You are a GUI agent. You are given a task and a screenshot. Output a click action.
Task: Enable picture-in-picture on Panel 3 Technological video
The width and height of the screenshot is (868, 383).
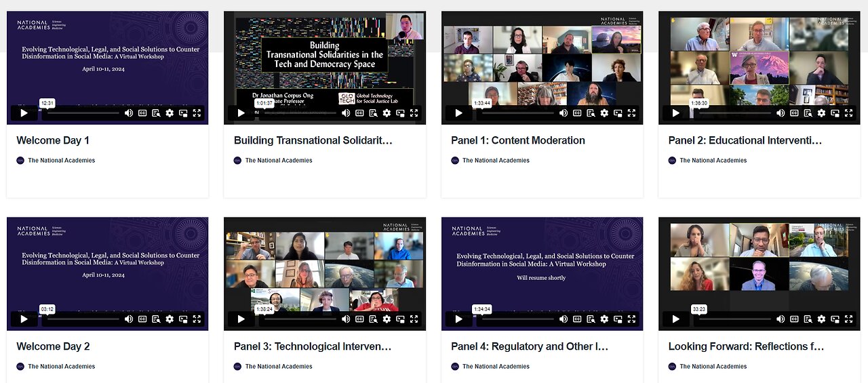click(400, 319)
